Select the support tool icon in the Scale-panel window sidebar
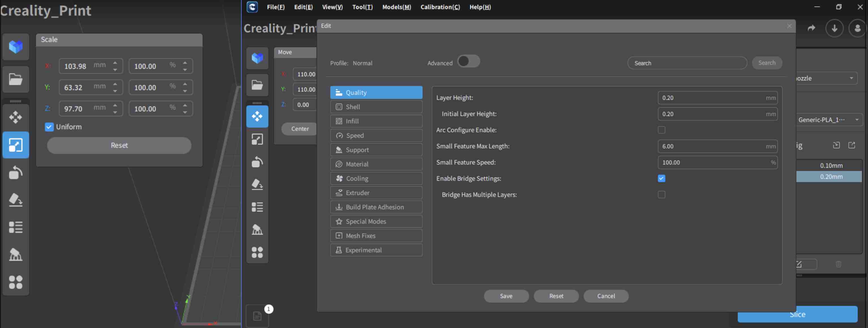The width and height of the screenshot is (868, 328). tap(16, 255)
